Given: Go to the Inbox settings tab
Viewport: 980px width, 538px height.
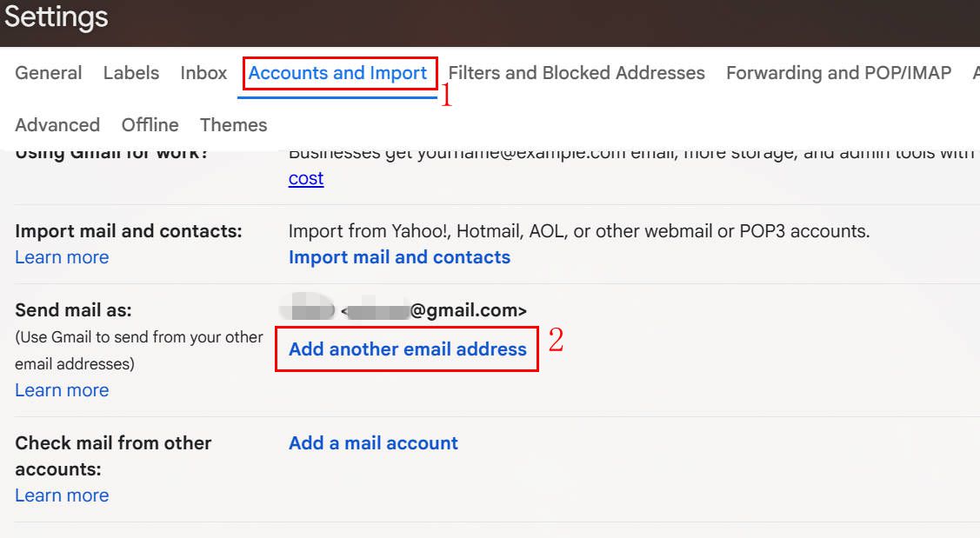Looking at the screenshot, I should [x=203, y=73].
